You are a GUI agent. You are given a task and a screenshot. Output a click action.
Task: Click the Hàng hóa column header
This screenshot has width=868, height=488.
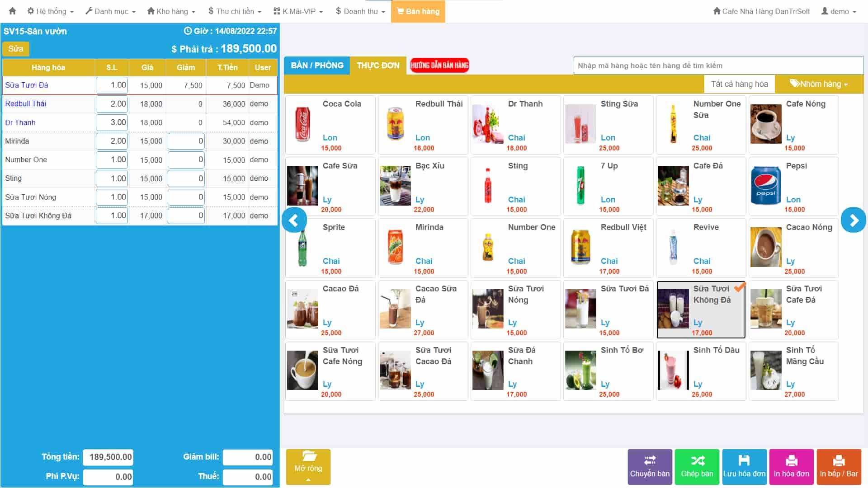(48, 67)
